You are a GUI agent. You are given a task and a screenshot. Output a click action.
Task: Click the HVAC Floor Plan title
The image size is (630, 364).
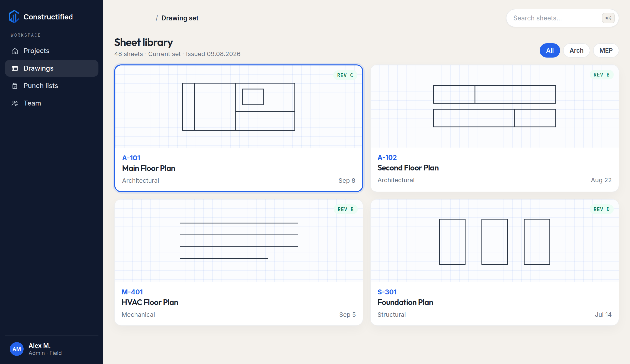point(150,302)
